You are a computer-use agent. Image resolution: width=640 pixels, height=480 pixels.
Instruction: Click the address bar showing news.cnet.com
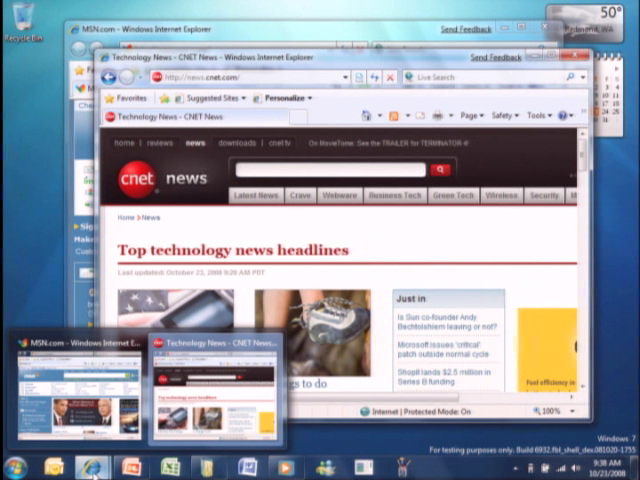coord(245,77)
